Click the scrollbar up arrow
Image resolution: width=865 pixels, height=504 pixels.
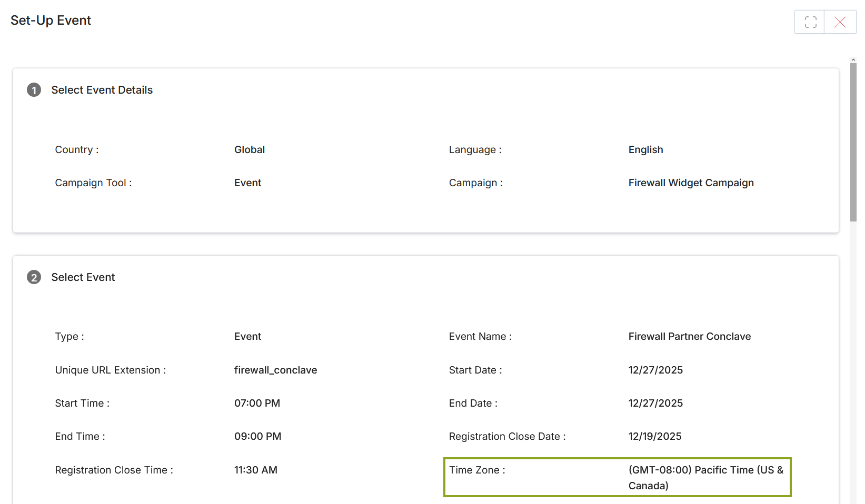click(853, 60)
